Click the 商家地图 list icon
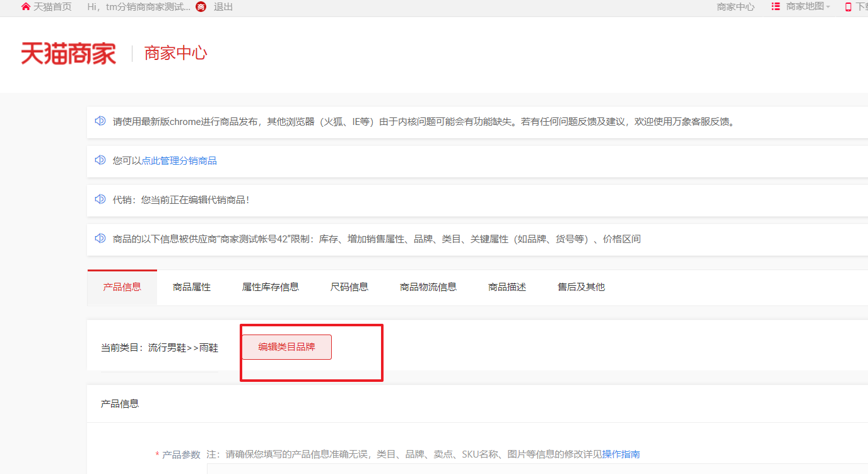Image resolution: width=868 pixels, height=474 pixels. [776, 6]
